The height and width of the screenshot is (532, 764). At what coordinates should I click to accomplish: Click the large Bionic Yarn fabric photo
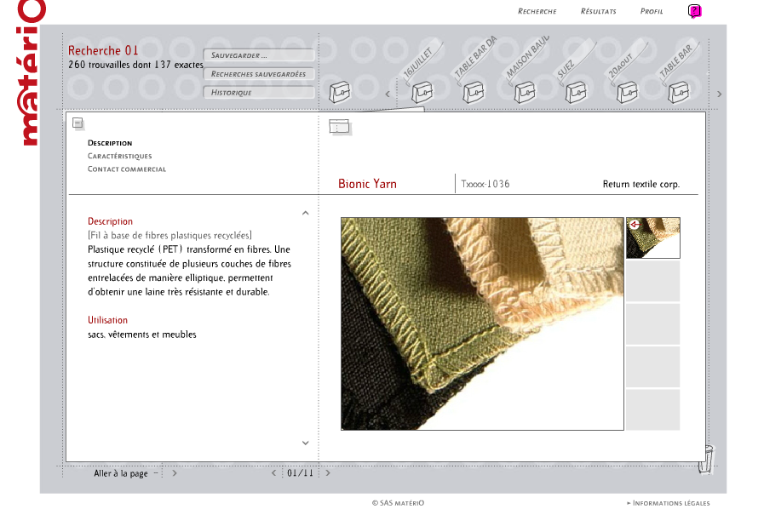(x=482, y=323)
